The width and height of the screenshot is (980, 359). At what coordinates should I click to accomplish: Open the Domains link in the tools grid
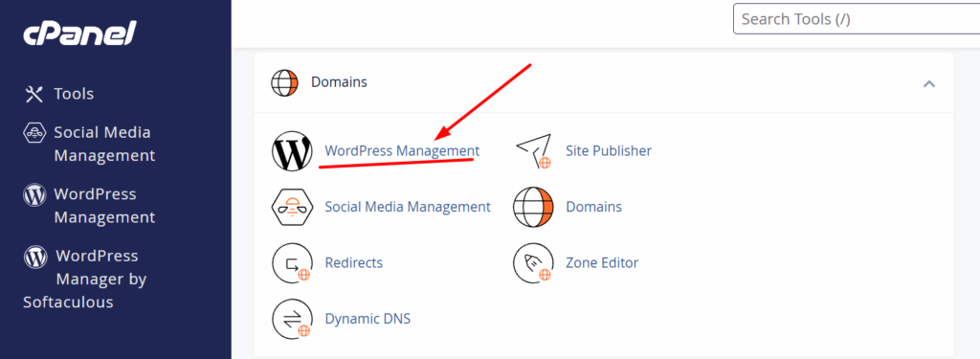[x=593, y=207]
